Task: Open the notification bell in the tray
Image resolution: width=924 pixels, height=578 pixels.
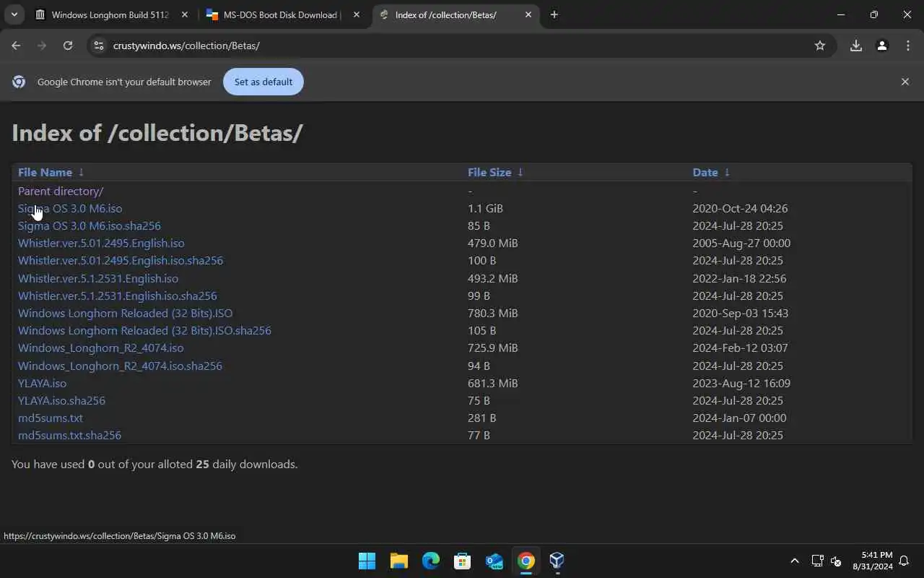Action: point(904,561)
